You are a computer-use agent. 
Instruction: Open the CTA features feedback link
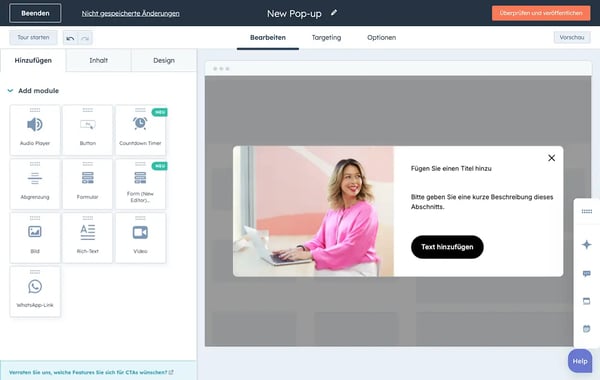pyautogui.click(x=91, y=372)
